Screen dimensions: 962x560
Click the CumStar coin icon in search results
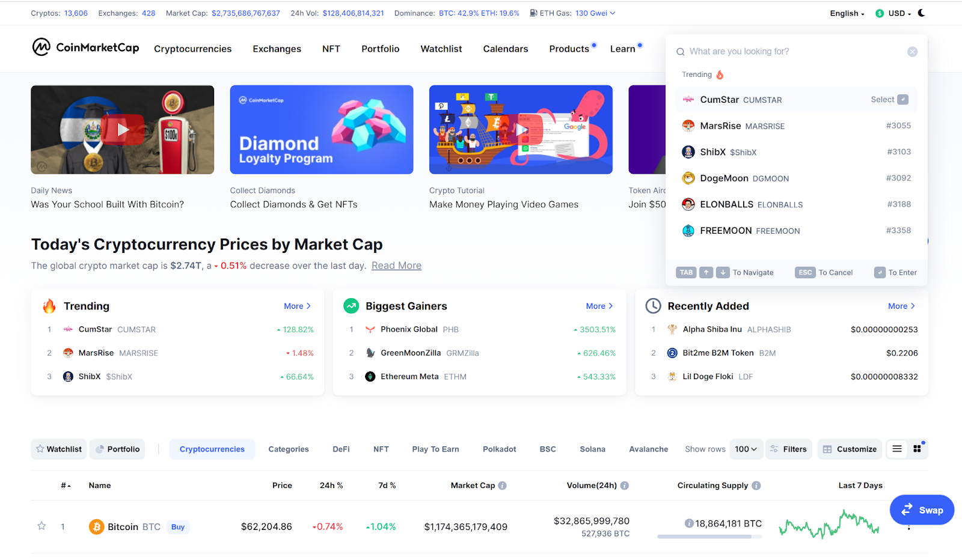[688, 100]
